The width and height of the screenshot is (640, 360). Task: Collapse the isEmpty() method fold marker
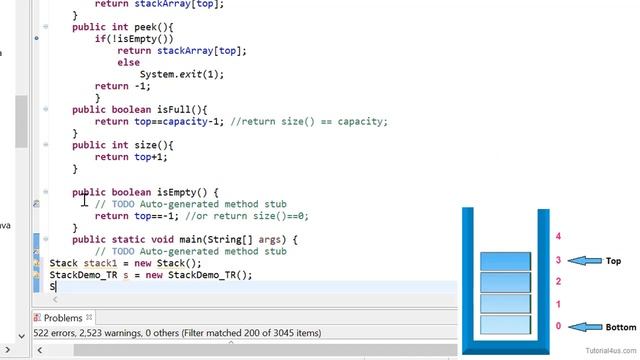point(46,192)
